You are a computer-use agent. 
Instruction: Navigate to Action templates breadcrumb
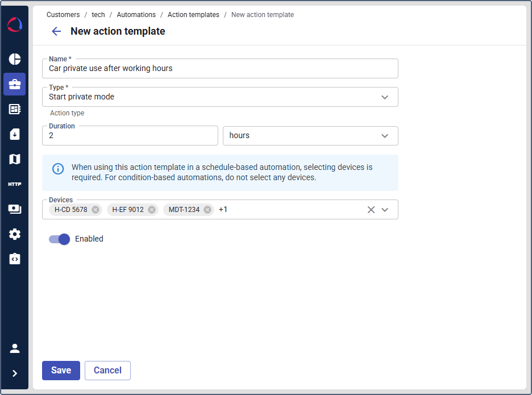pos(193,14)
